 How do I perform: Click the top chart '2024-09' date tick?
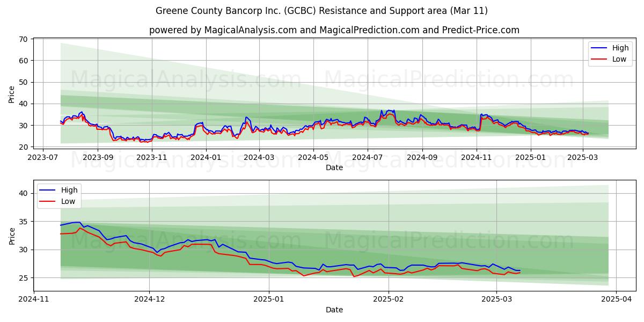[422, 158]
